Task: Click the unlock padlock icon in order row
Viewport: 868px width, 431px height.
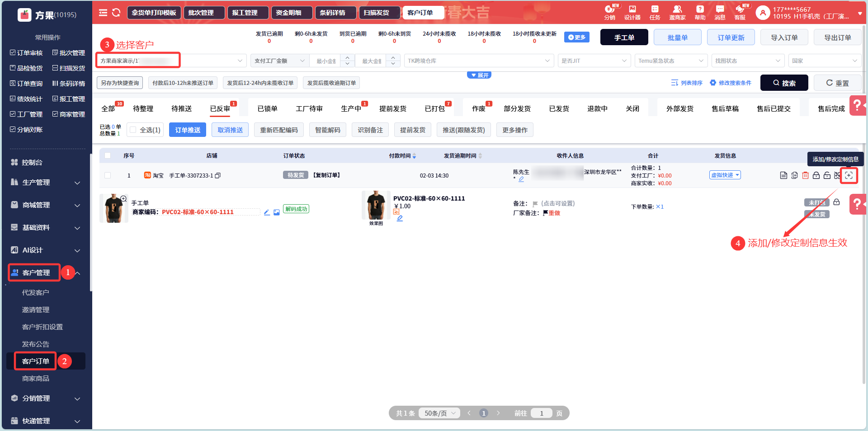Action: (827, 175)
